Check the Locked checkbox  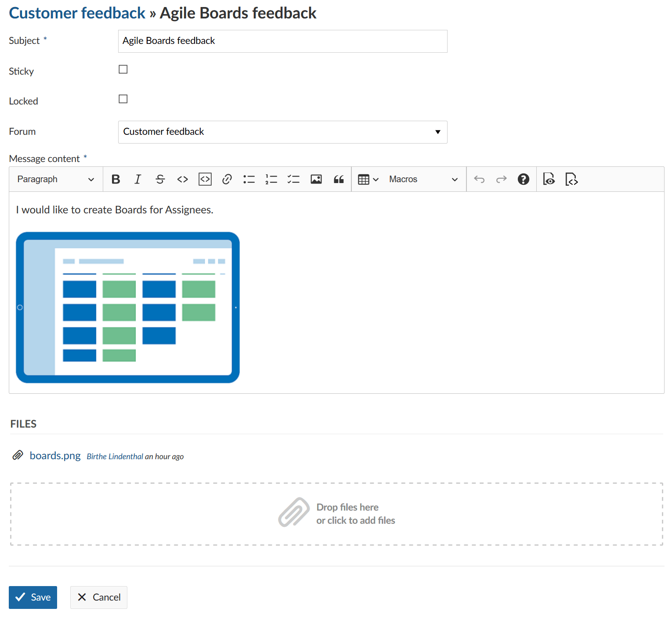123,99
